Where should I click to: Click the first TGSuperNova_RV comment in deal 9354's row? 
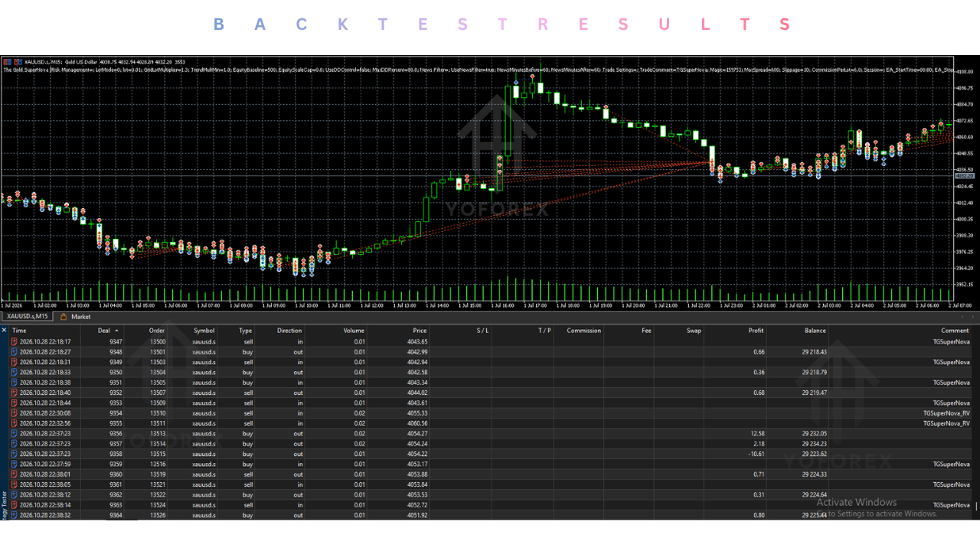(946, 413)
